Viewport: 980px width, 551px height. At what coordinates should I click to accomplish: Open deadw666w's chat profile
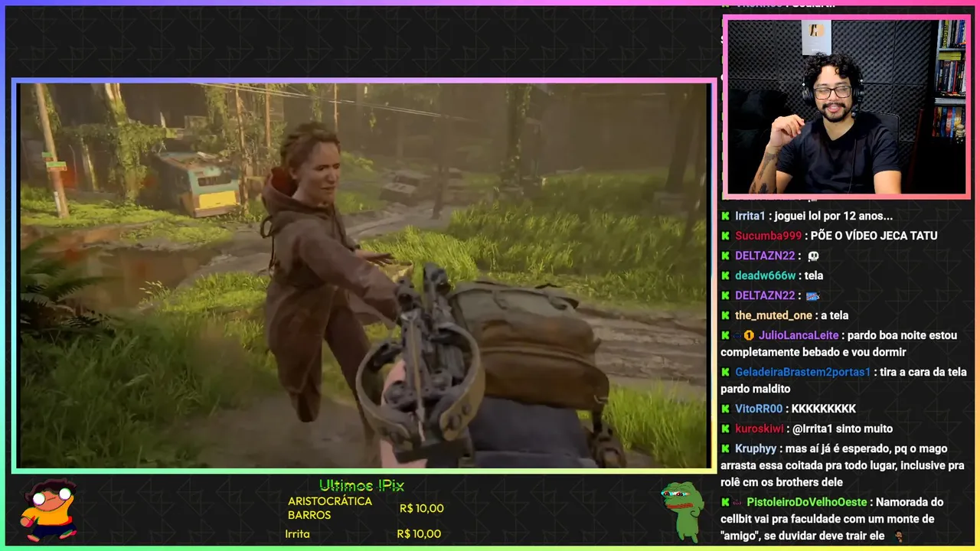pyautogui.click(x=766, y=275)
